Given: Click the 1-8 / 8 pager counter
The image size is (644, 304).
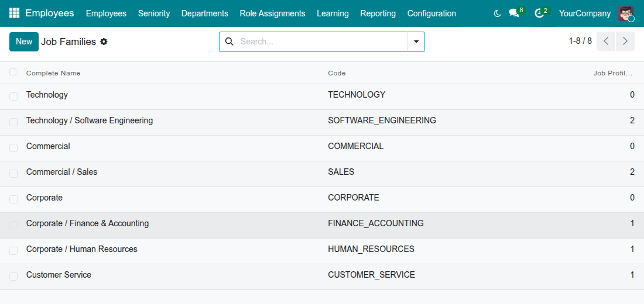Looking at the screenshot, I should tap(580, 41).
